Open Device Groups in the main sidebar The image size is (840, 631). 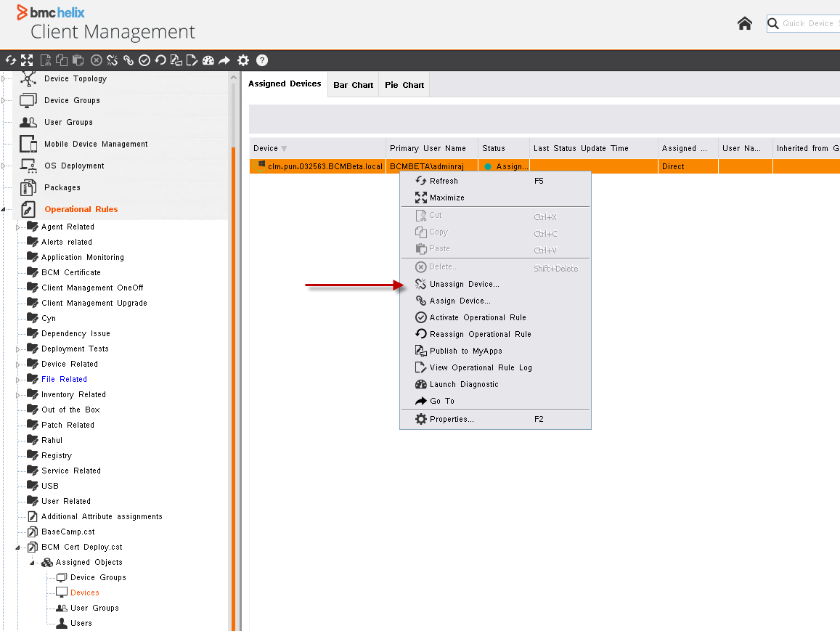73,101
